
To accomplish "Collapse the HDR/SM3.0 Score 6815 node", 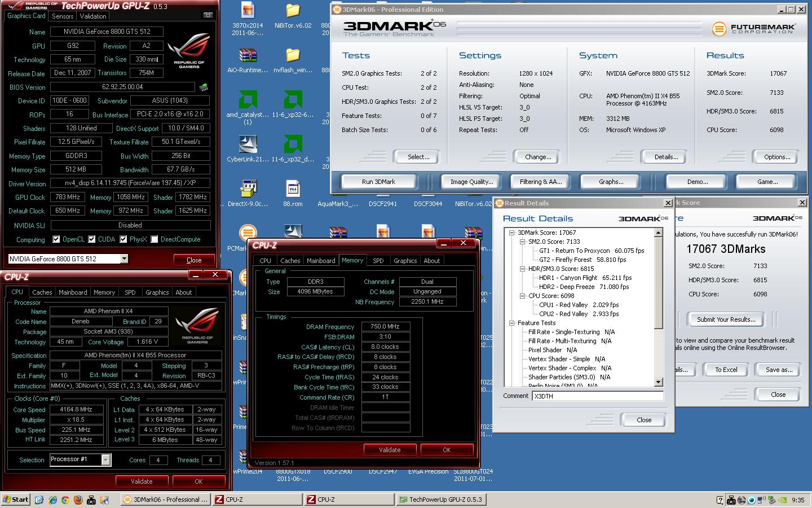I will pos(523,269).
